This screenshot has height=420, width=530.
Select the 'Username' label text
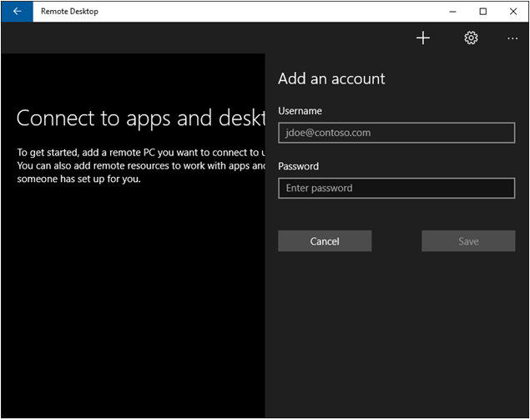pyautogui.click(x=300, y=111)
